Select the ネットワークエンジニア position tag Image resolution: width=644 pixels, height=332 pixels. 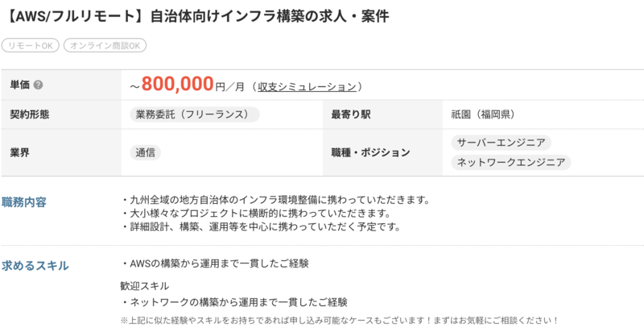pyautogui.click(x=510, y=162)
